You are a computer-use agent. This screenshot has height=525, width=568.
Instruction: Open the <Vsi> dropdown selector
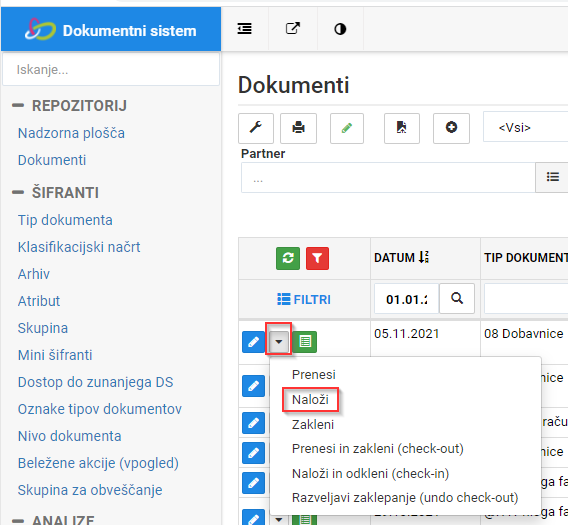525,128
